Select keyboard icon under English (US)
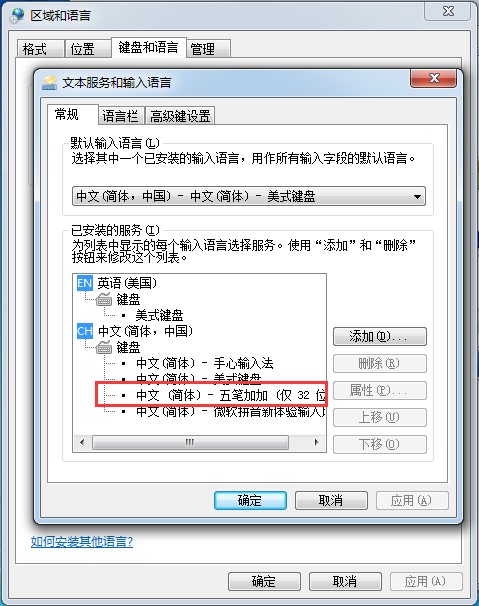The width and height of the screenshot is (479, 606). pos(104,299)
